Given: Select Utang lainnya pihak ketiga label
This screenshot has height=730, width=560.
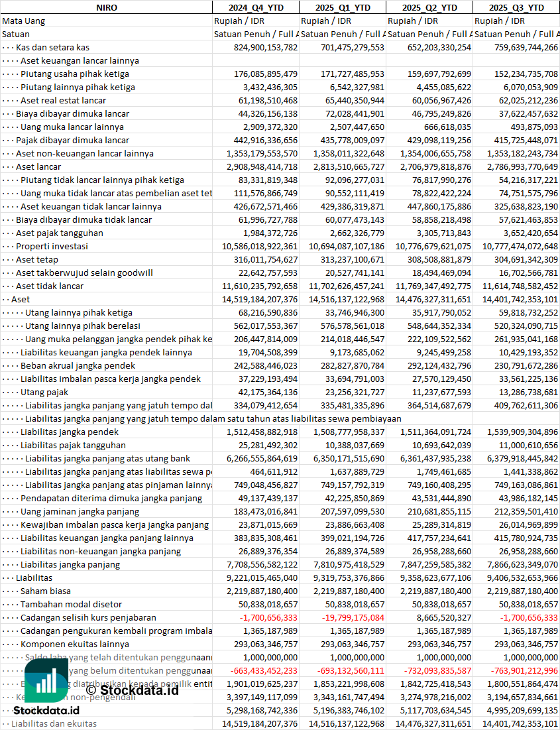Looking at the screenshot, I should [79, 312].
